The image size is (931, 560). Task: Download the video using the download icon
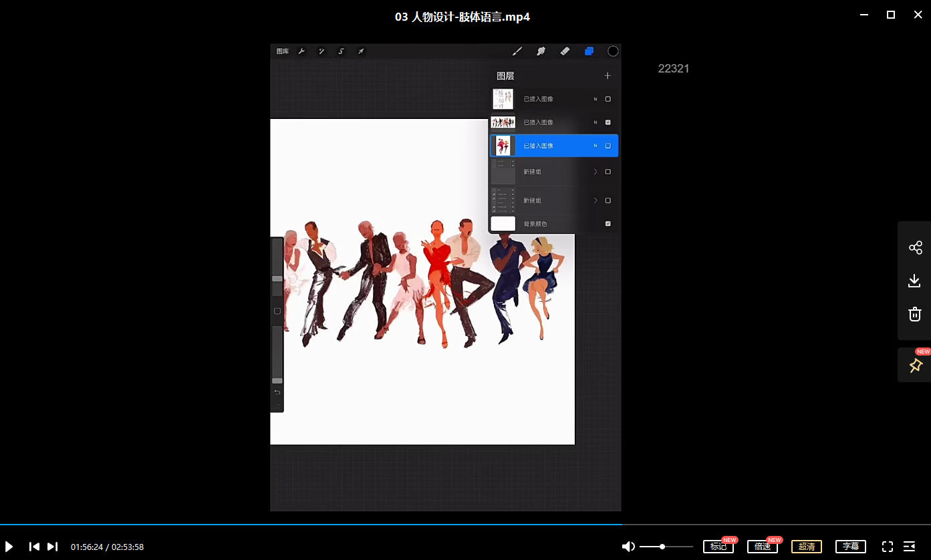coord(915,281)
